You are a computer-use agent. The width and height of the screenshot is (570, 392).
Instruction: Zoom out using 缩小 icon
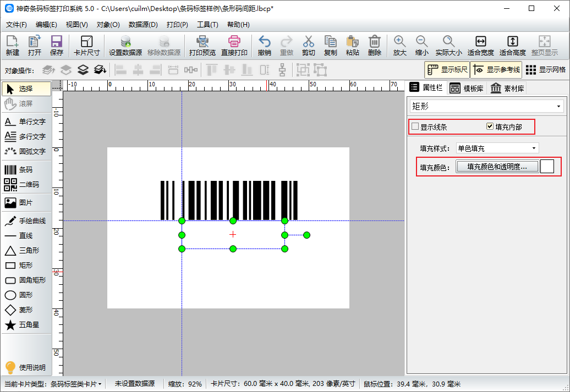tap(421, 46)
